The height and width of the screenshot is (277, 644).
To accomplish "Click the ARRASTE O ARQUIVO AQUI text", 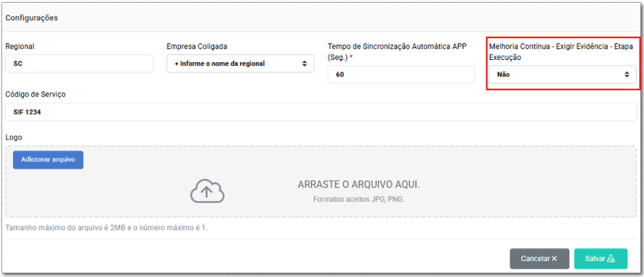I will pos(359,184).
